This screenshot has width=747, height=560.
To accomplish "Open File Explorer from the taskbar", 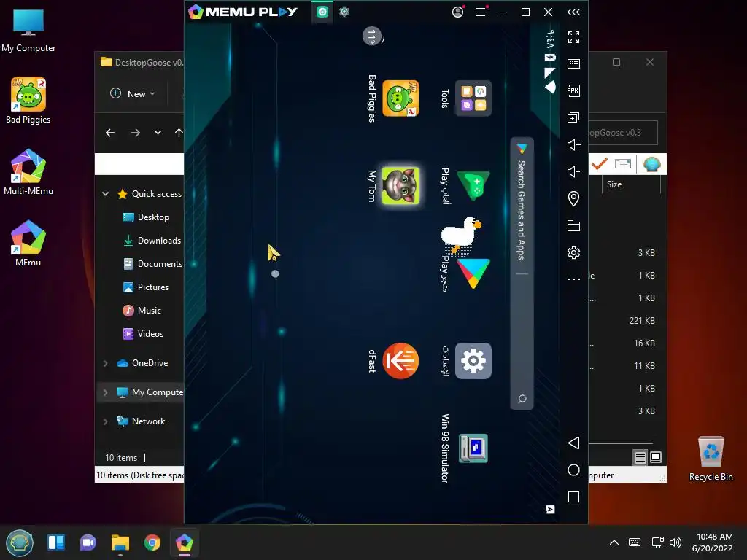I will click(120, 542).
